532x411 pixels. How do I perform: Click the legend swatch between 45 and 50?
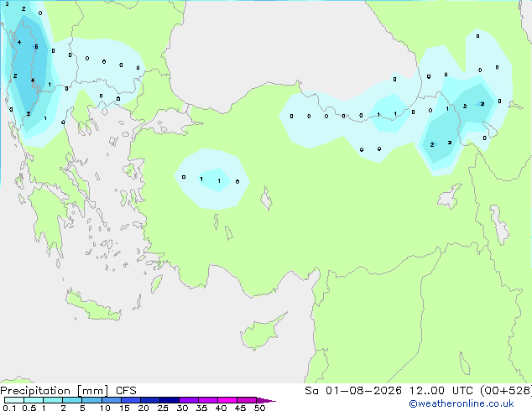tap(247, 400)
